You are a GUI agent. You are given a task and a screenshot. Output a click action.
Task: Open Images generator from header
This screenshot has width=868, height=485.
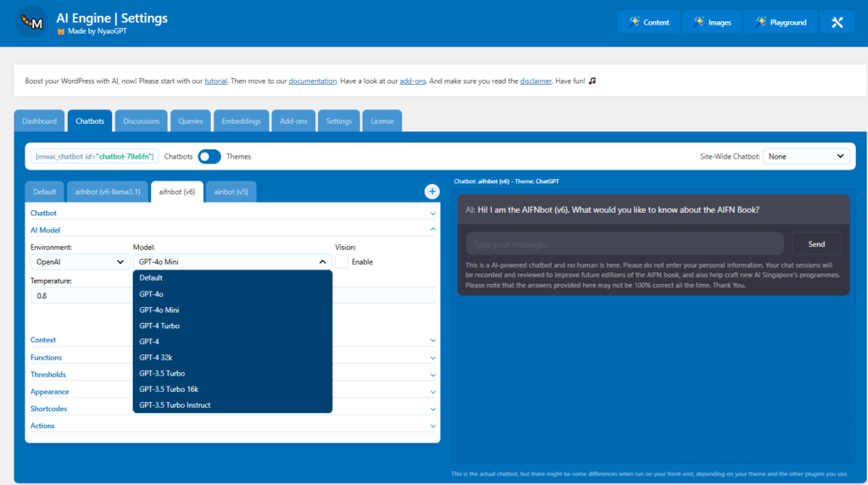tap(711, 23)
